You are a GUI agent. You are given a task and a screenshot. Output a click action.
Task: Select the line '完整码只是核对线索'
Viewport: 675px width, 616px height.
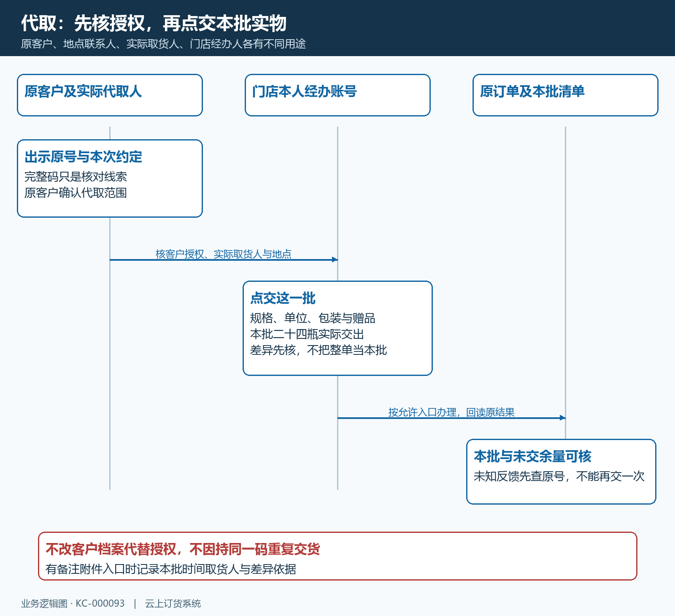pyautogui.click(x=76, y=176)
